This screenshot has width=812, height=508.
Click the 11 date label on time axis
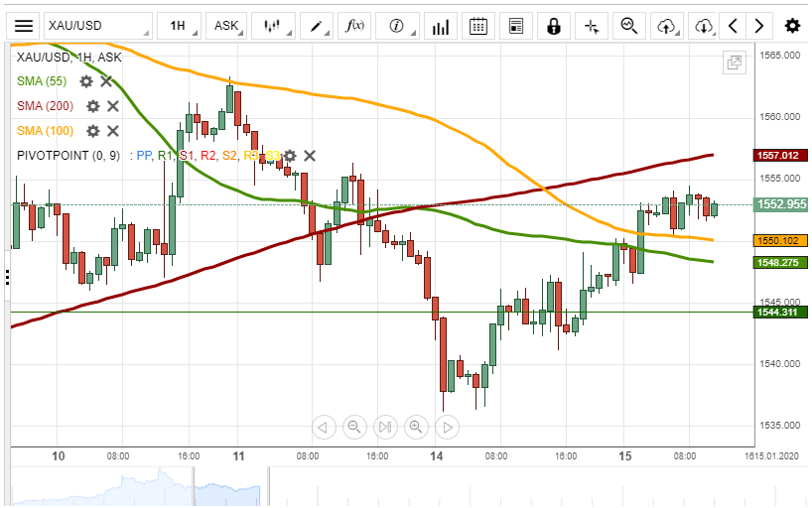(238, 456)
